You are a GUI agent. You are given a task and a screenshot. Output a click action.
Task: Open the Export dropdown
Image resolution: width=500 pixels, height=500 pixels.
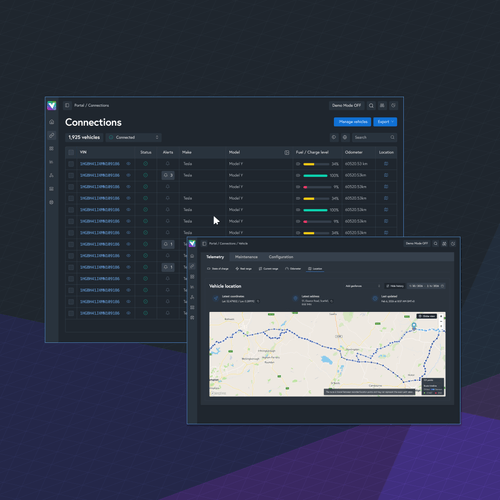[x=385, y=122]
